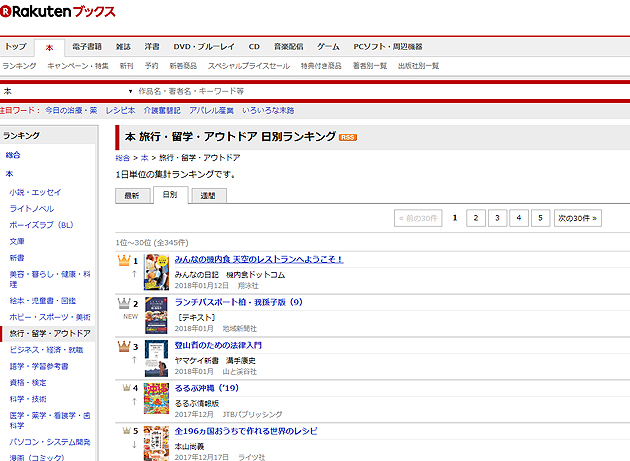Click ビジネス・経済・就職 in the sidebar
Viewport: 630px width, 461px height.
coord(46,350)
